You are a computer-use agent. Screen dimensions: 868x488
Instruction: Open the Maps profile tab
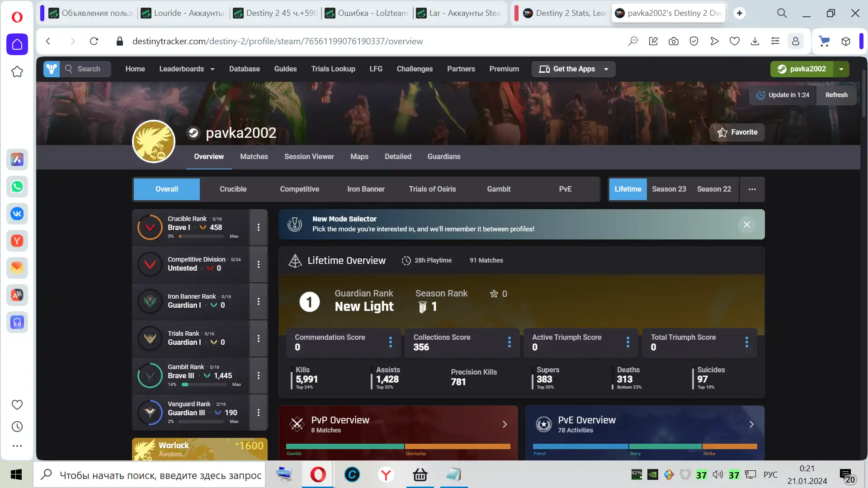[x=359, y=157]
